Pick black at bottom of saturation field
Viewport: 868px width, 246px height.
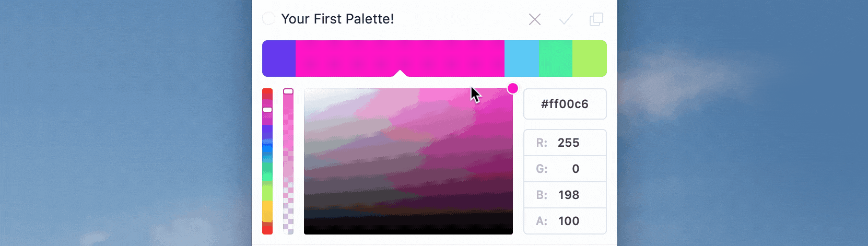tap(408, 231)
